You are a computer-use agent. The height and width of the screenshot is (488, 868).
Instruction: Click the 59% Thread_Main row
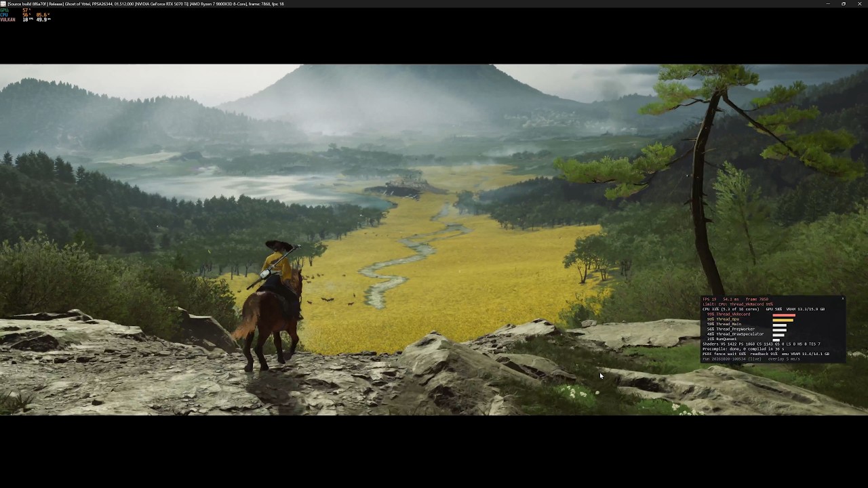pyautogui.click(x=747, y=324)
